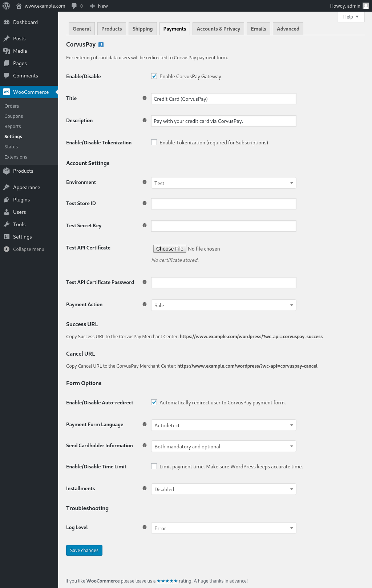Click help icon beside Test Store ID
This screenshot has width=372, height=588.
tap(145, 203)
